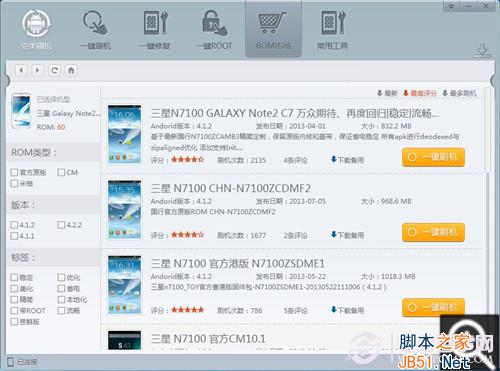Open the N7100 官方港版 N7100ZSDME1 title
This screenshot has height=371, width=500.
[x=238, y=264]
